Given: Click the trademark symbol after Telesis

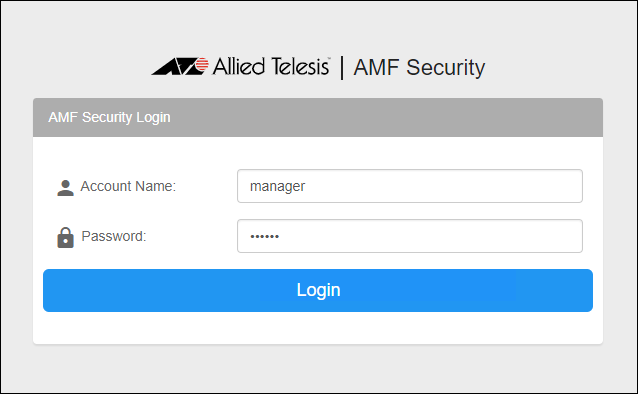Looking at the screenshot, I should click(x=329, y=58).
